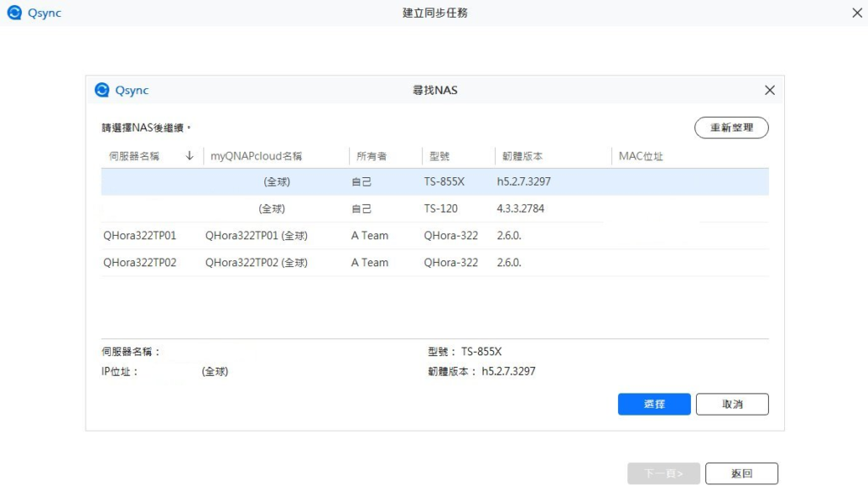This screenshot has width=868, height=502.
Task: Select the QHora322TP02 server row
Action: [434, 263]
